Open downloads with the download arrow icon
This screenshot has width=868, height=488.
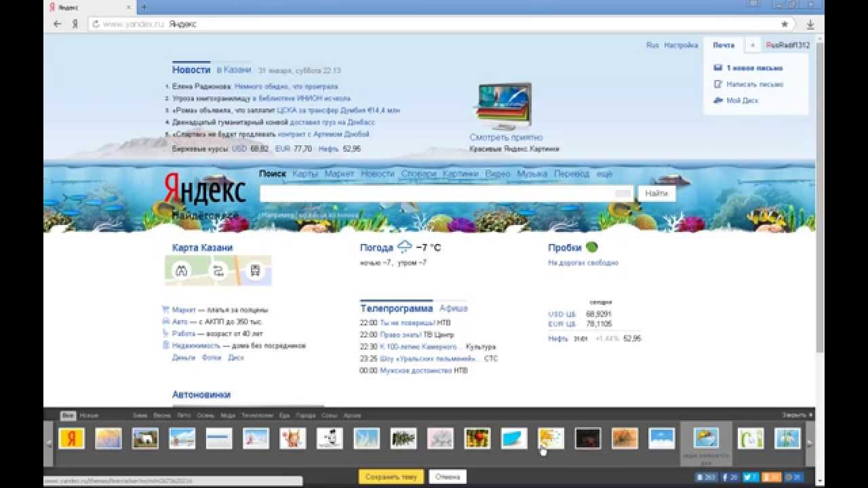pyautogui.click(x=810, y=24)
